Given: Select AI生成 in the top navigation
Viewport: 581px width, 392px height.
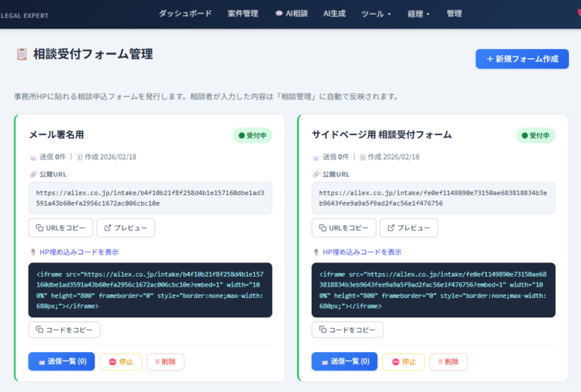Looking at the screenshot, I should (x=334, y=14).
